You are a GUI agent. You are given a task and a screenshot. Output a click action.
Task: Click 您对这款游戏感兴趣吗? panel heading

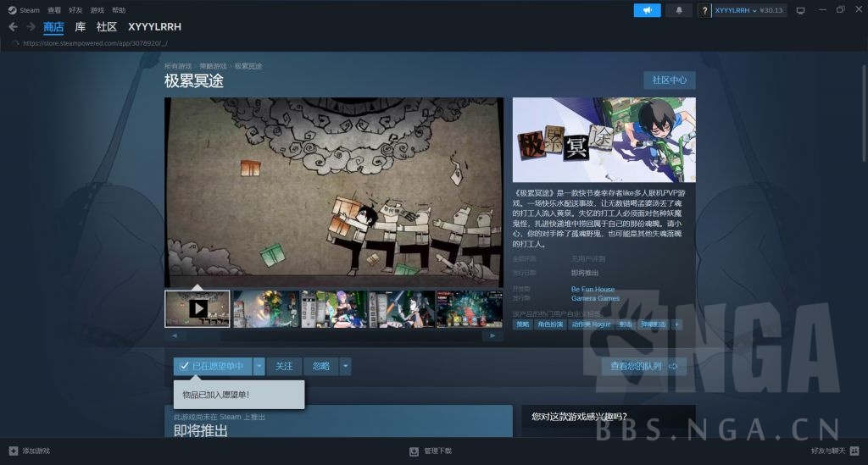point(579,417)
